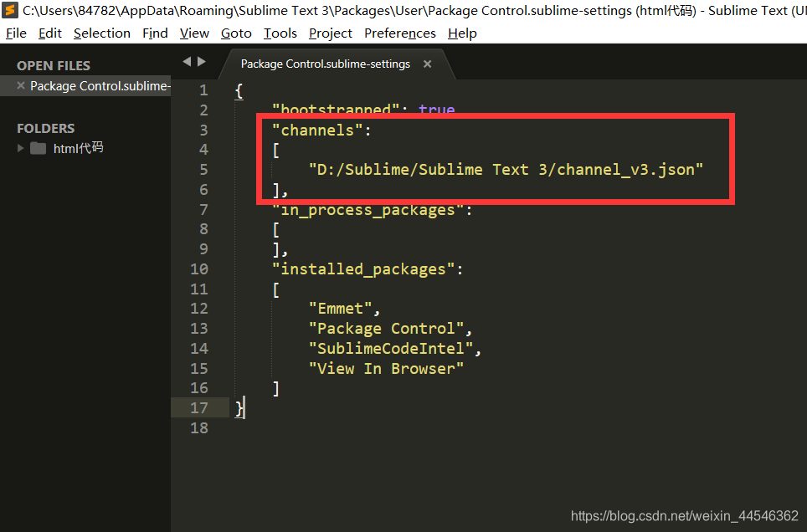Click the Sublime Text app icon in title bar
The image size is (807, 532).
(10, 10)
